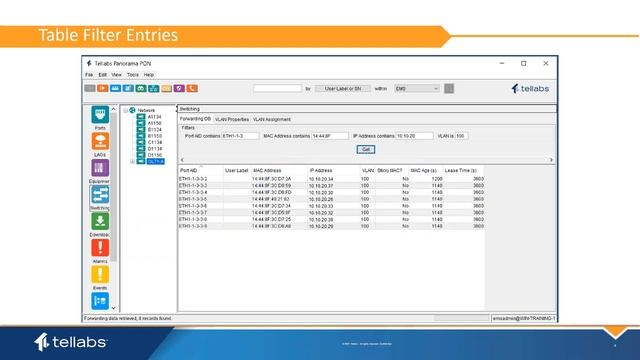
Task: Open the yellow Events sidebar icon
Action: tap(100, 274)
